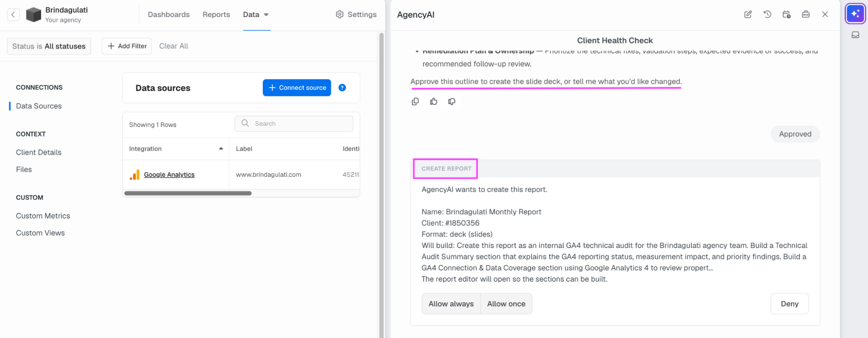Click the Label column header

click(244, 149)
